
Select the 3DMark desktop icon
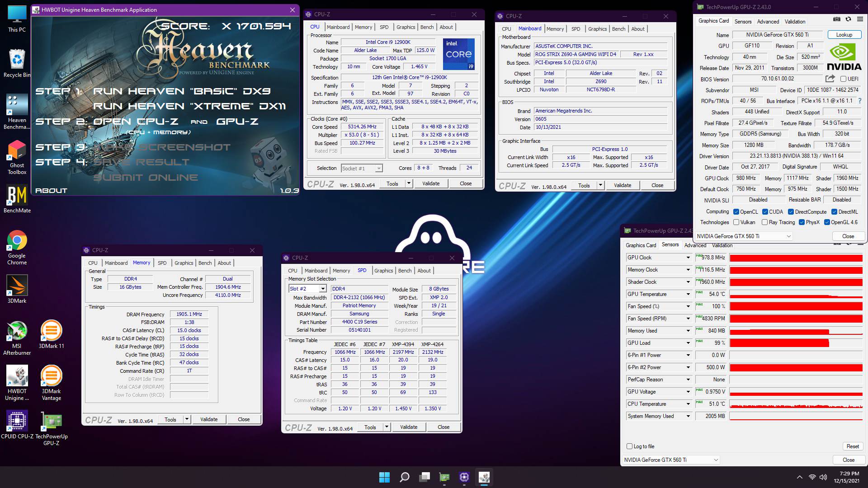pos(17,289)
